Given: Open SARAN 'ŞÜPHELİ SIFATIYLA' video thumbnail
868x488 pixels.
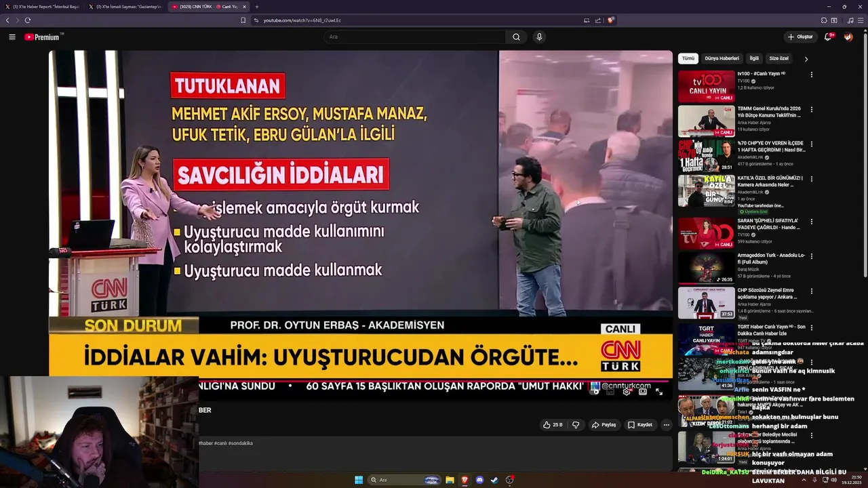Looking at the screenshot, I should 706,233.
